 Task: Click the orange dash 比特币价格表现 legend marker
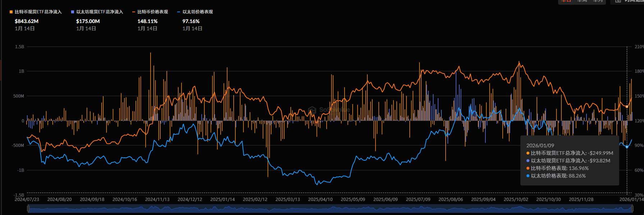coord(134,12)
